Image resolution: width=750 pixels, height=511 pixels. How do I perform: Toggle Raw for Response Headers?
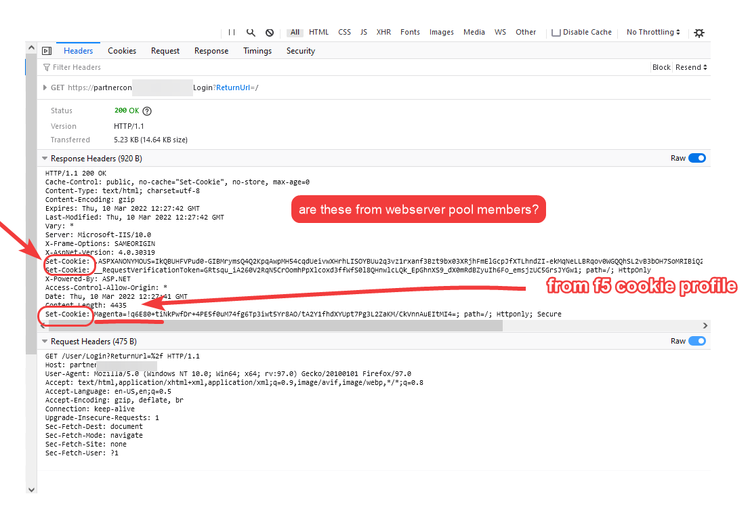point(697,158)
